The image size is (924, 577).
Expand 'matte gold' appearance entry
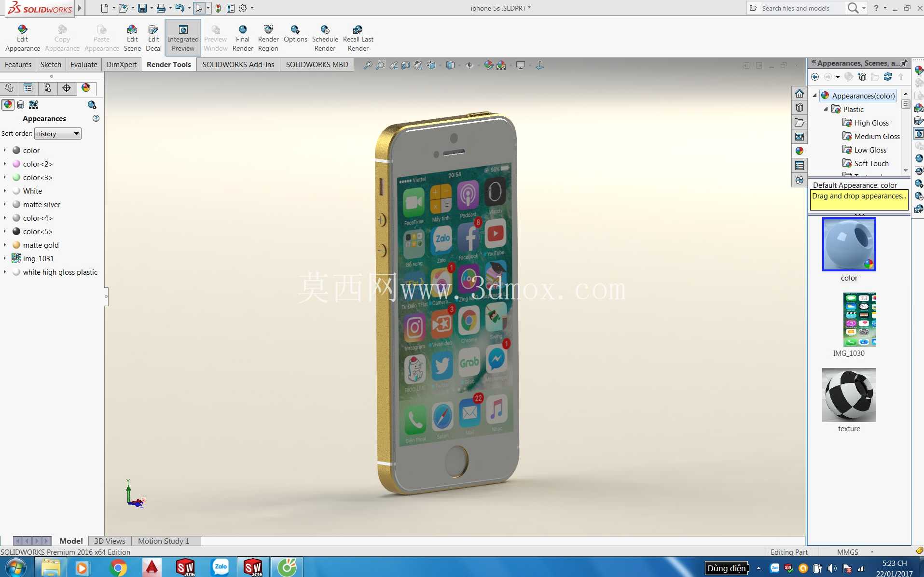(5, 245)
